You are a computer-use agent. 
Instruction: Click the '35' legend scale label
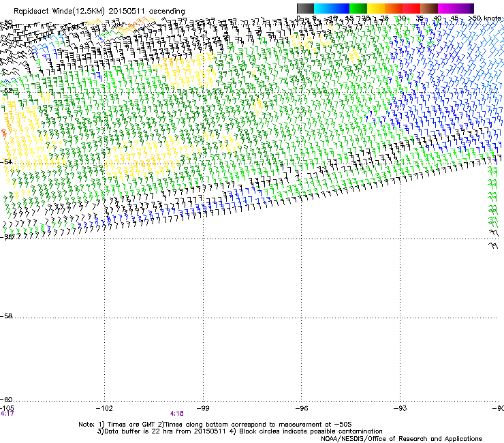click(420, 18)
